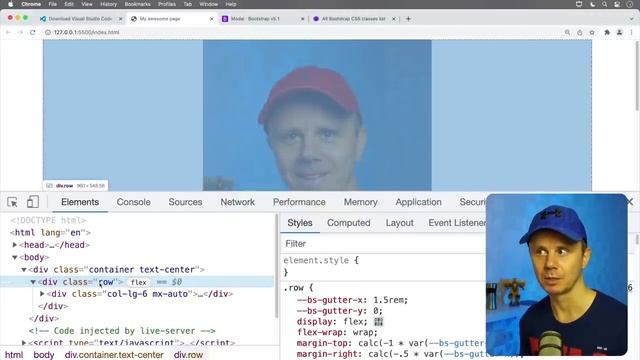Click the zoom magnifier icon in address bar
This screenshot has height=360, width=640.
[567, 32]
